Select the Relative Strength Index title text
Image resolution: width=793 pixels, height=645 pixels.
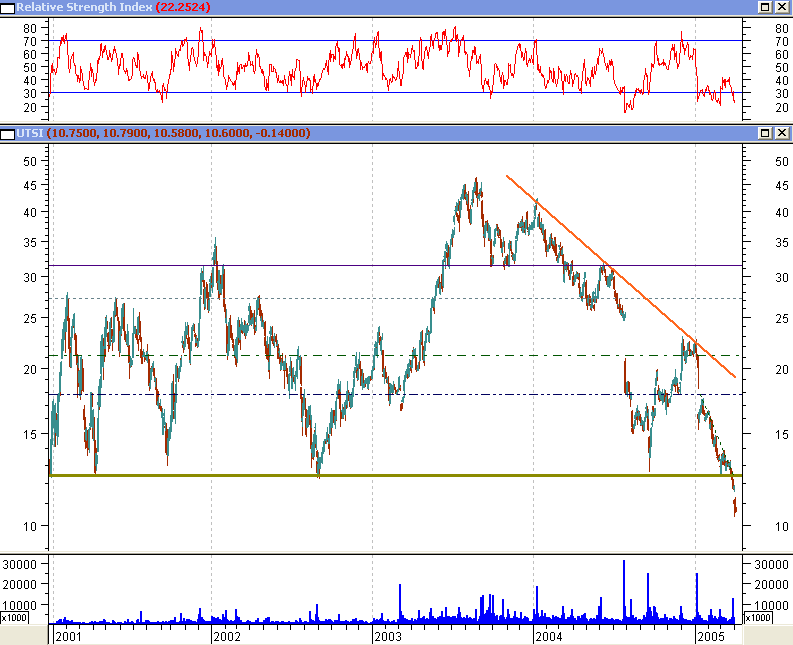click(x=84, y=7)
